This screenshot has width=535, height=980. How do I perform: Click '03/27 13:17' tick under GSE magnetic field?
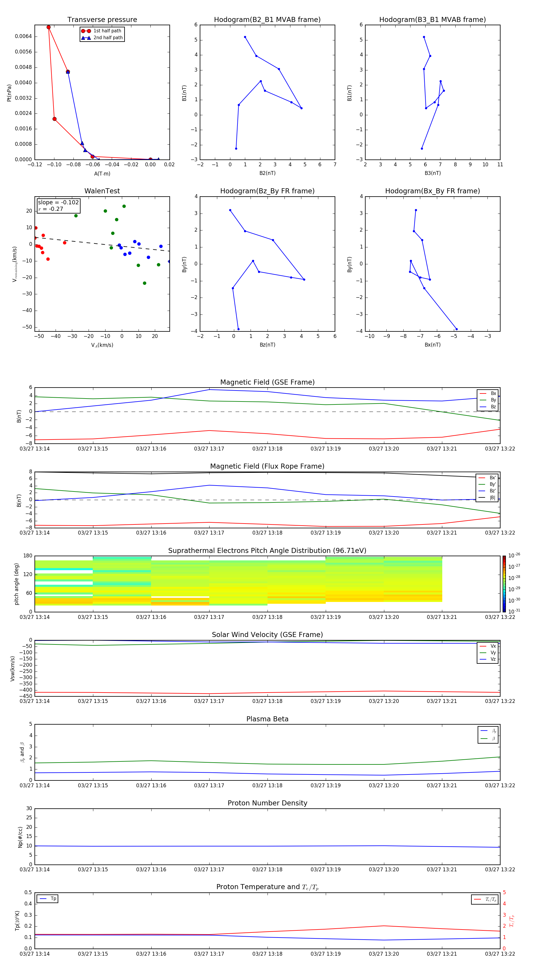pos(209,448)
